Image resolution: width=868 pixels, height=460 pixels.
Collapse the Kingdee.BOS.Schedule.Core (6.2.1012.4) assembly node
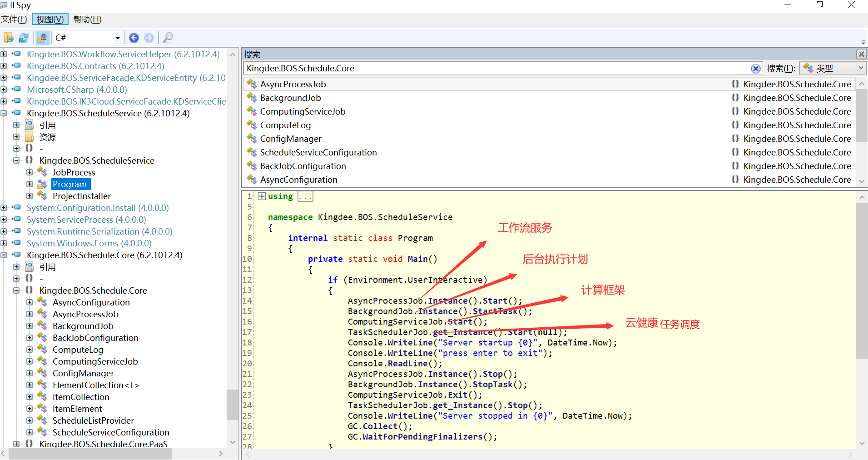click(4, 255)
